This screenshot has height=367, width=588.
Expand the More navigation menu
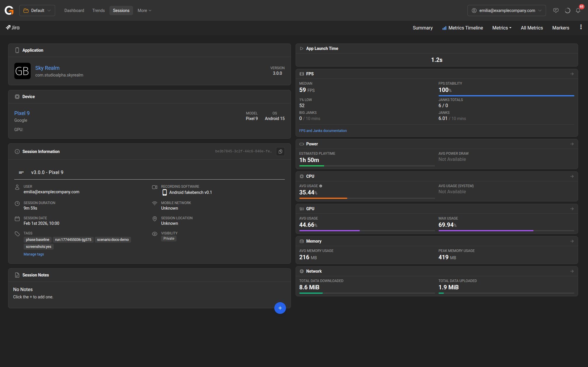click(x=144, y=11)
